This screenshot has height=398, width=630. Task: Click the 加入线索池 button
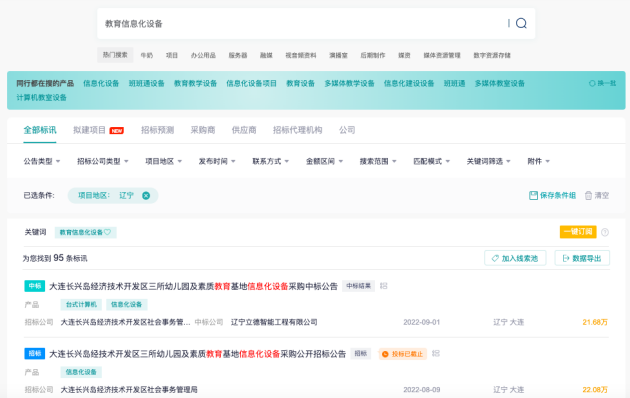[515, 258]
